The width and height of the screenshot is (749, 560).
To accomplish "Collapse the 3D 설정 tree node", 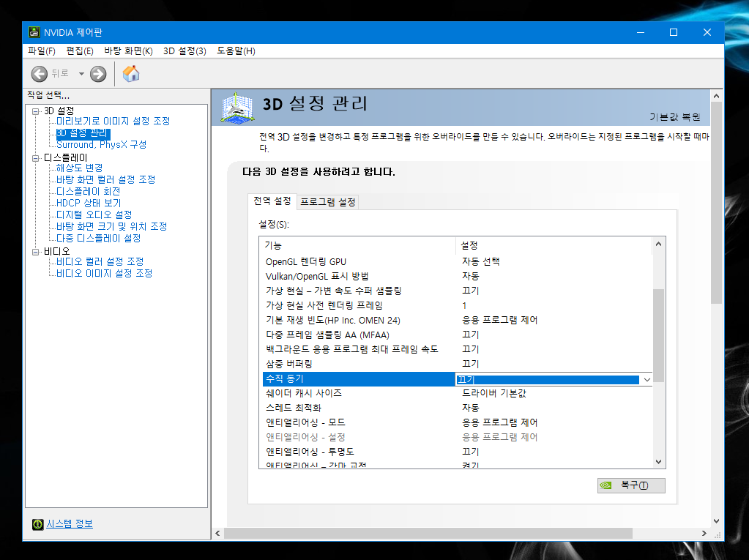I will 35,111.
